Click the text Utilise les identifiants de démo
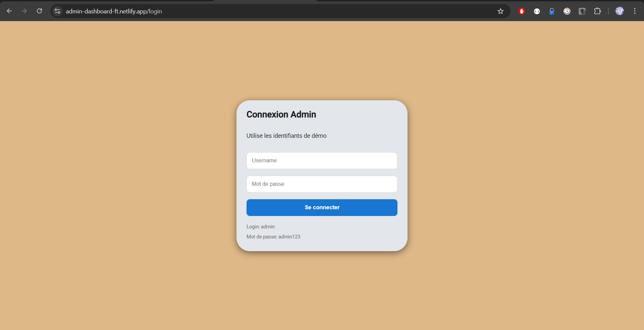 [x=286, y=136]
